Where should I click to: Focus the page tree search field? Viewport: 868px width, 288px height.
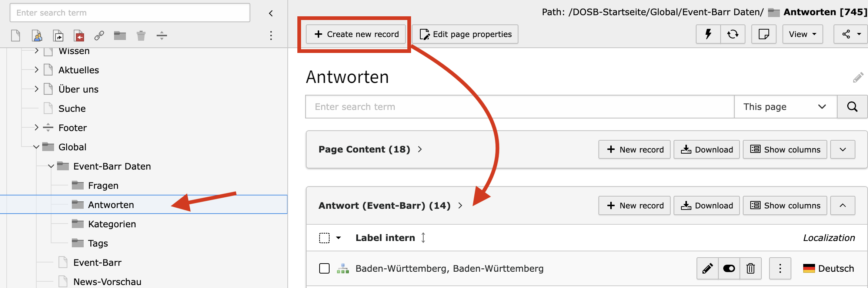click(130, 13)
